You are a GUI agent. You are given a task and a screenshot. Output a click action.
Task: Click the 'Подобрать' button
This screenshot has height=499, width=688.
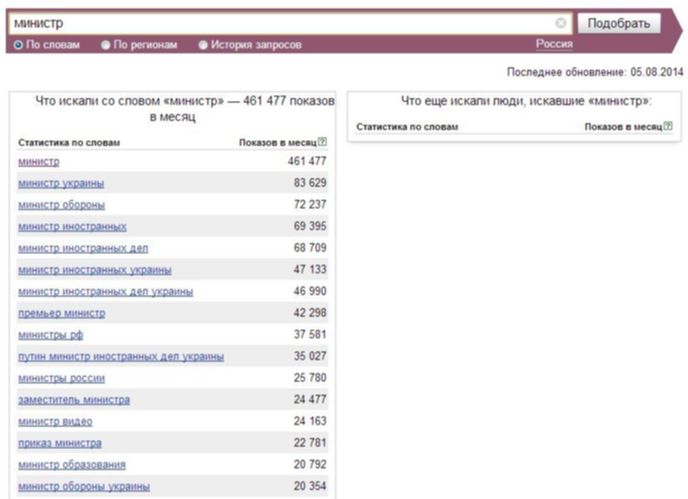(x=619, y=23)
